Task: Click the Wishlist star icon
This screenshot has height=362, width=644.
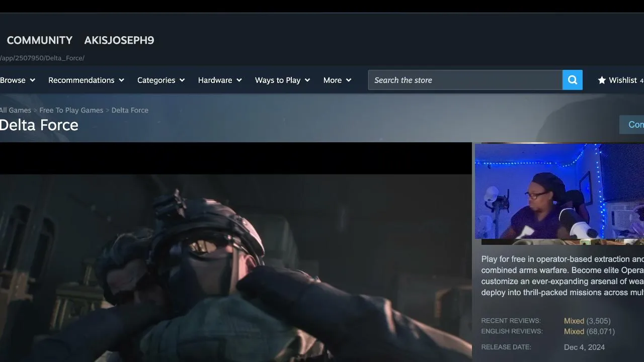Action: tap(602, 80)
